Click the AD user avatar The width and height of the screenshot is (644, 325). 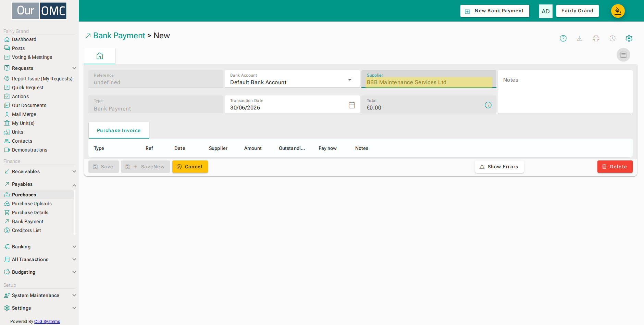click(x=546, y=11)
